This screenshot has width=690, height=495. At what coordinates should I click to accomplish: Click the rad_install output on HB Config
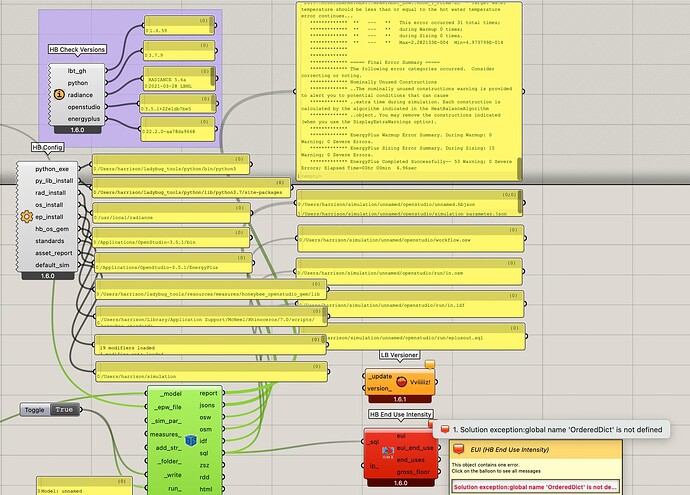(x=51, y=193)
